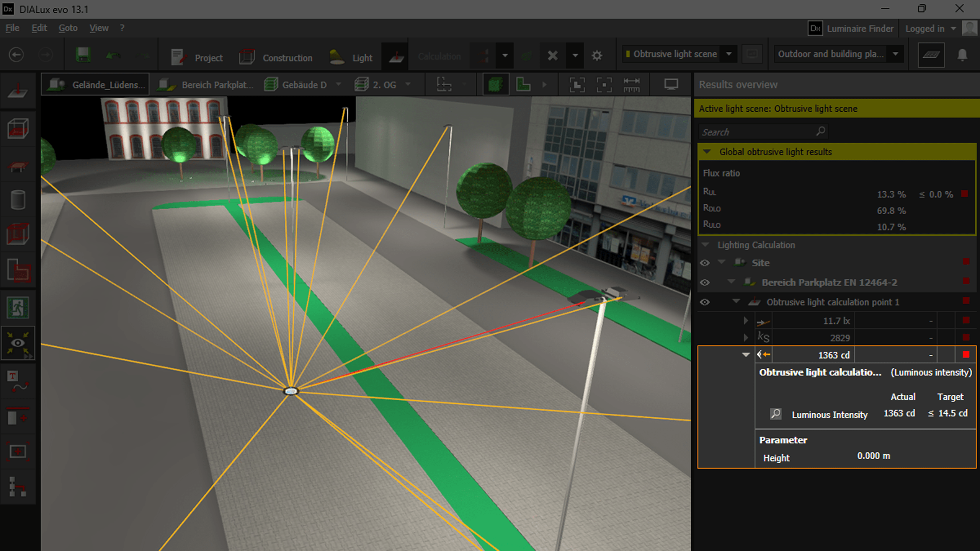Open calculation settings gear icon
This screenshot has width=980, height=551.
[597, 56]
